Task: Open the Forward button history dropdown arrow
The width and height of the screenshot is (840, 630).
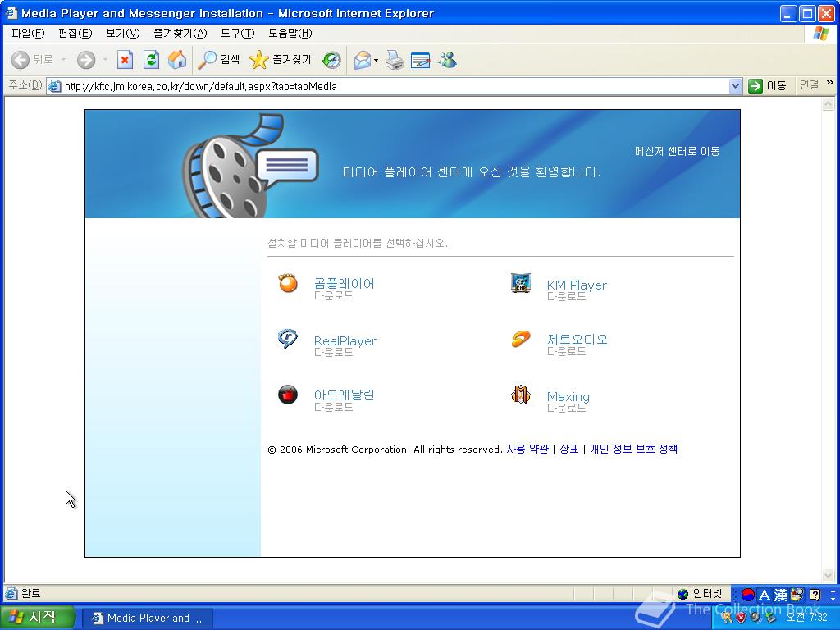Action: click(x=106, y=59)
